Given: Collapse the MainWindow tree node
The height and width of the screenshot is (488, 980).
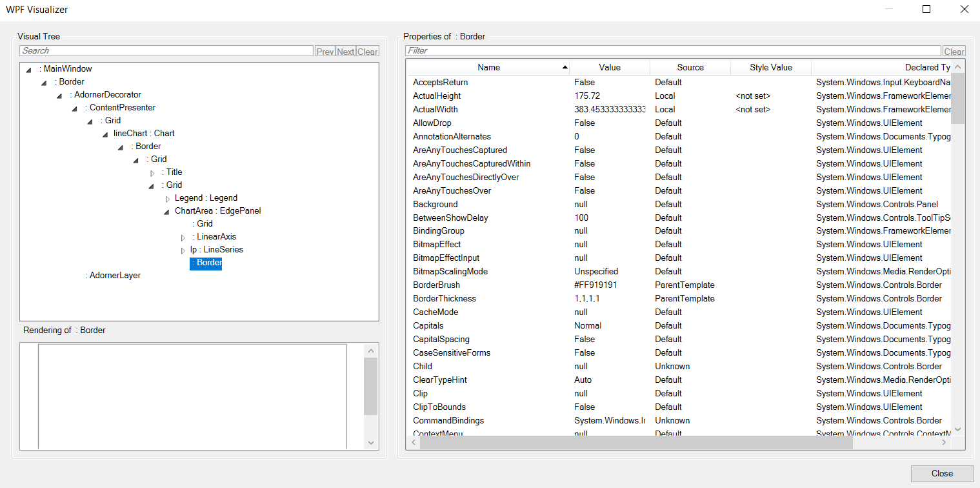Looking at the screenshot, I should point(28,70).
